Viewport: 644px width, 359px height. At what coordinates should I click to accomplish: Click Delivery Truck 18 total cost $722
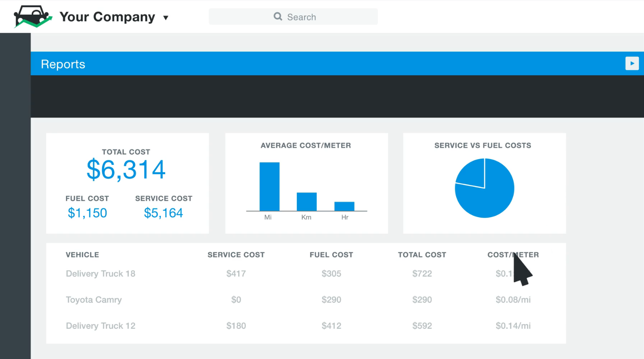[x=422, y=274]
